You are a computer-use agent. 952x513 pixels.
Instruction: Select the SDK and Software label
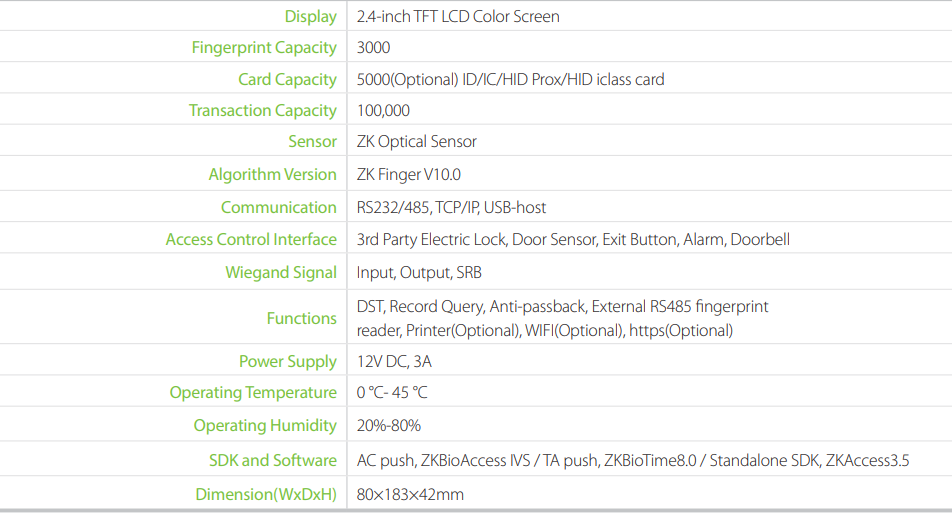[272, 460]
